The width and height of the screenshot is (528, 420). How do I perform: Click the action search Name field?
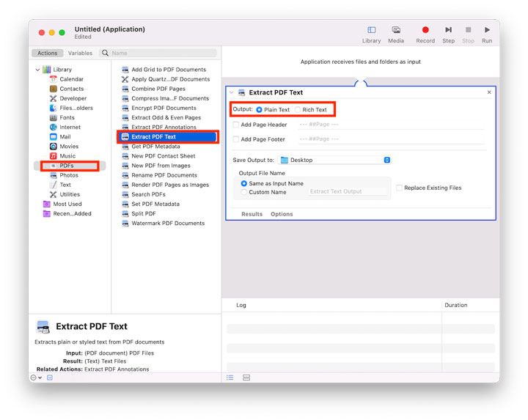tap(162, 54)
